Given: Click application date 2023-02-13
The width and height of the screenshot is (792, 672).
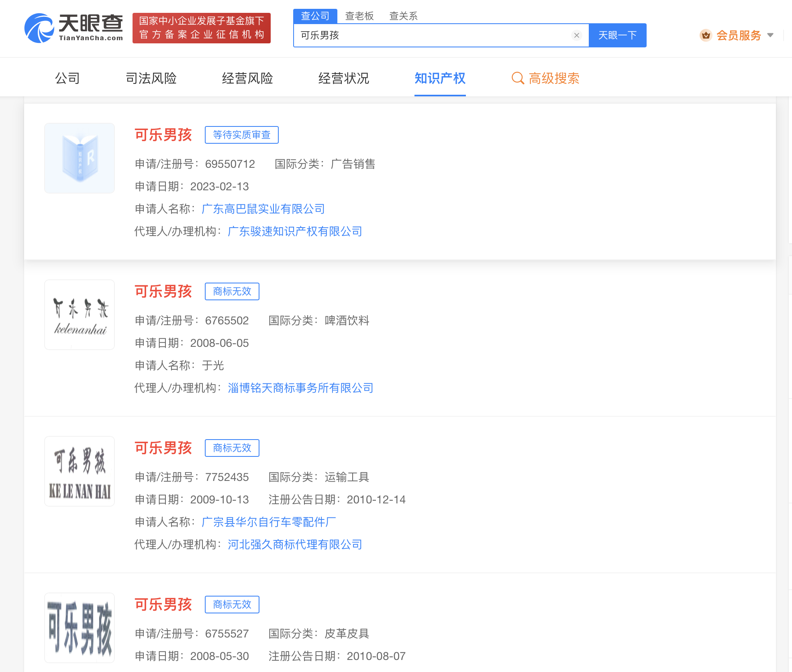Looking at the screenshot, I should (220, 186).
